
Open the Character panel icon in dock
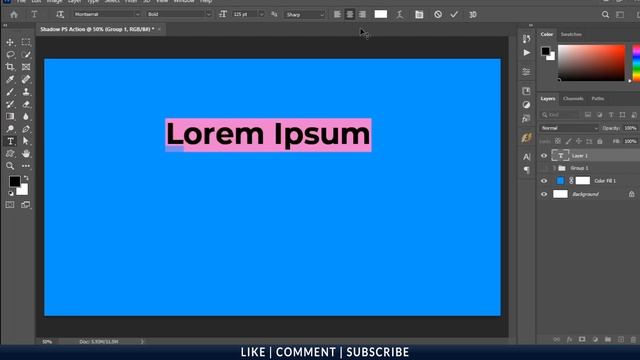(x=527, y=157)
